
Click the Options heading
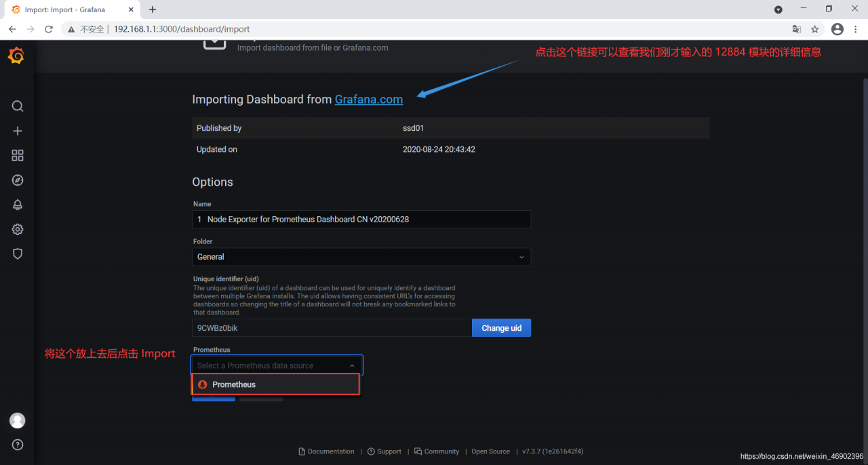(x=212, y=182)
